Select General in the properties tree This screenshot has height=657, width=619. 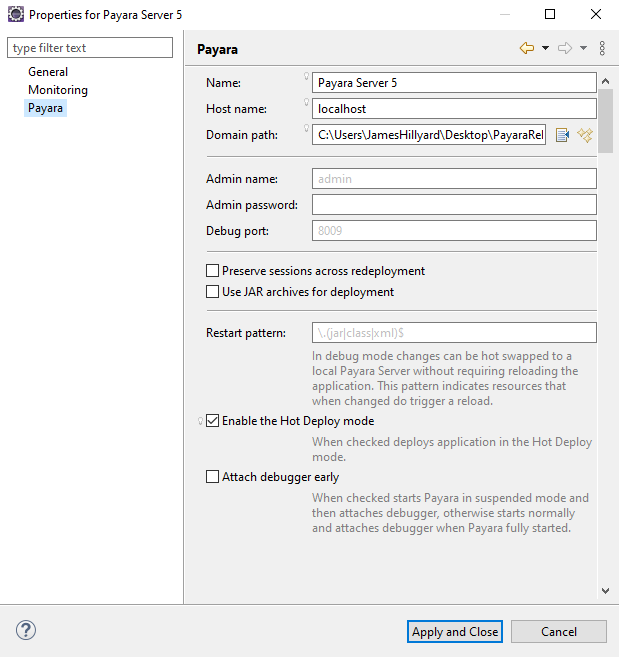[48, 72]
